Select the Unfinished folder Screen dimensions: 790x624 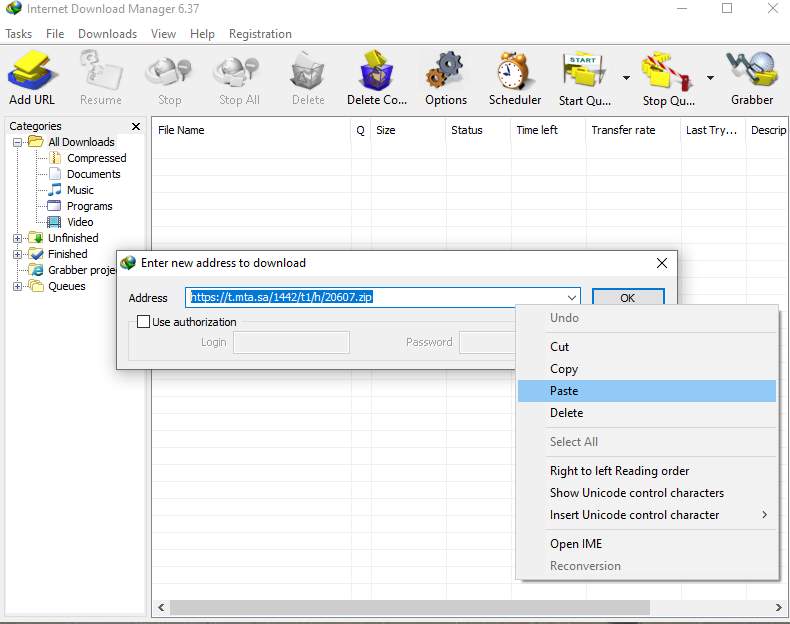pos(73,238)
